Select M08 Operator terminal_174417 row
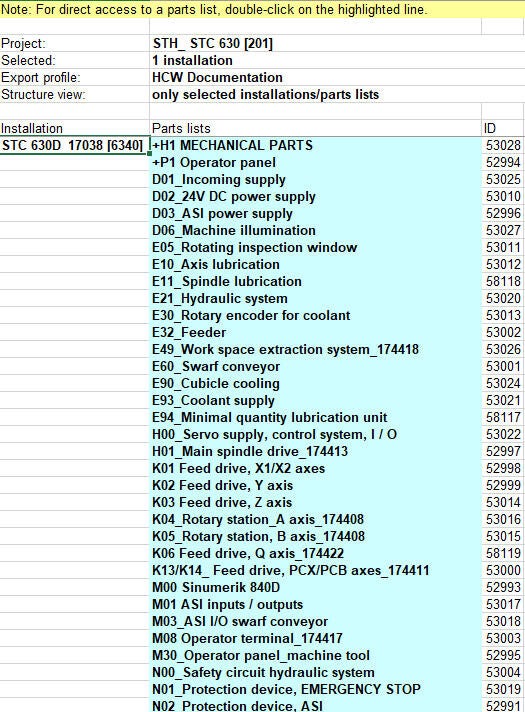The height and width of the screenshot is (712, 525). click(x=315, y=638)
